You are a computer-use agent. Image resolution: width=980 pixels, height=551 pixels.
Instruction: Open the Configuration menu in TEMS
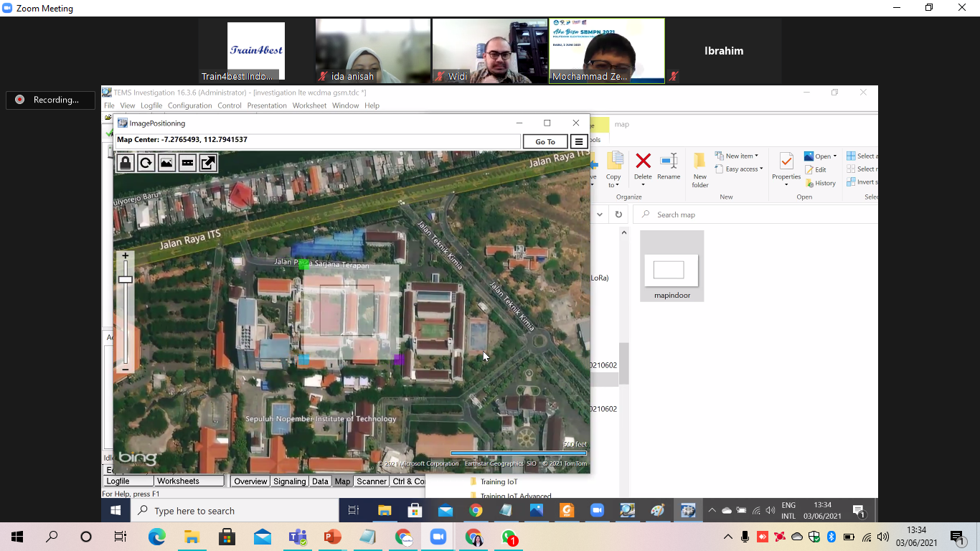pyautogui.click(x=189, y=105)
